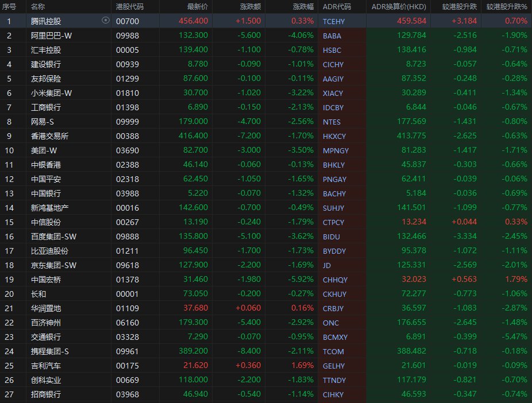The height and width of the screenshot is (403, 532).
Task: Select the 美团-W stock name
Action: pyautogui.click(x=44, y=150)
